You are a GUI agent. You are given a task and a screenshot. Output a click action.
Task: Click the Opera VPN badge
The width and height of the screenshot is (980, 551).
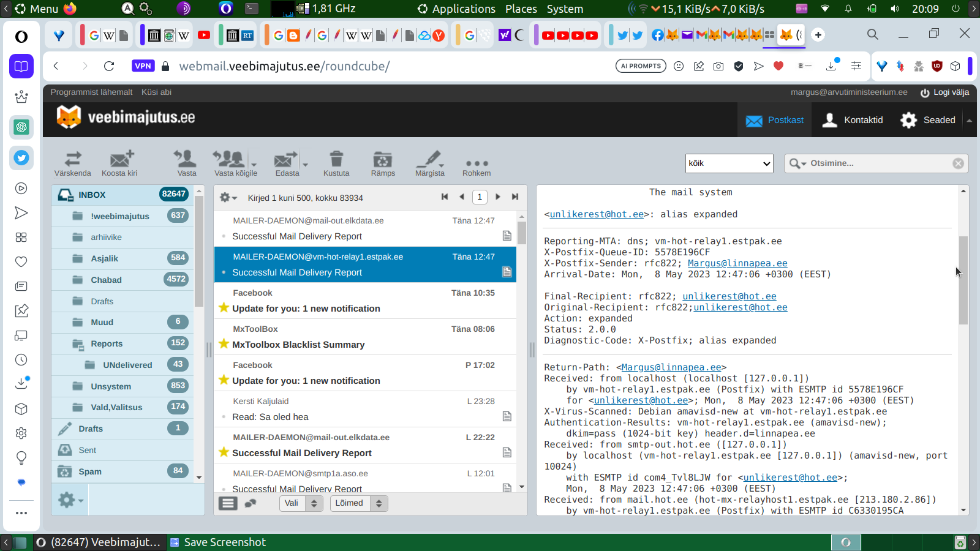tap(143, 66)
